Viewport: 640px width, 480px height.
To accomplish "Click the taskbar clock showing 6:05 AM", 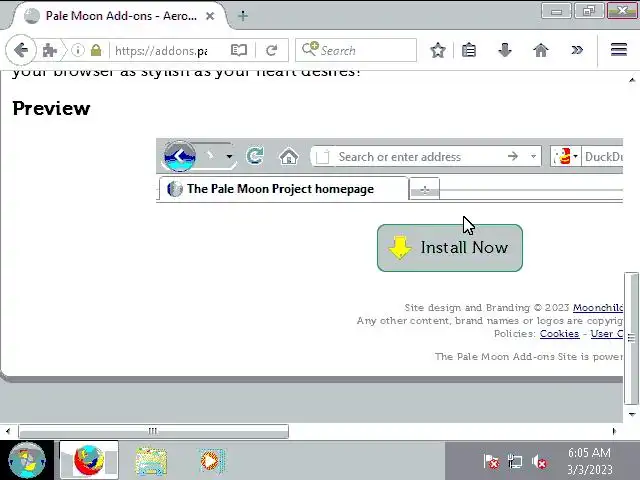I will 589,461.
